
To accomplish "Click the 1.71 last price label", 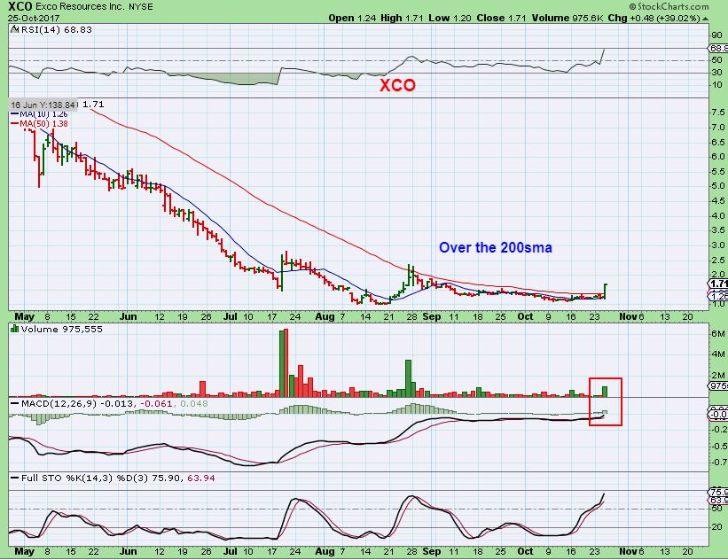I will point(717,284).
